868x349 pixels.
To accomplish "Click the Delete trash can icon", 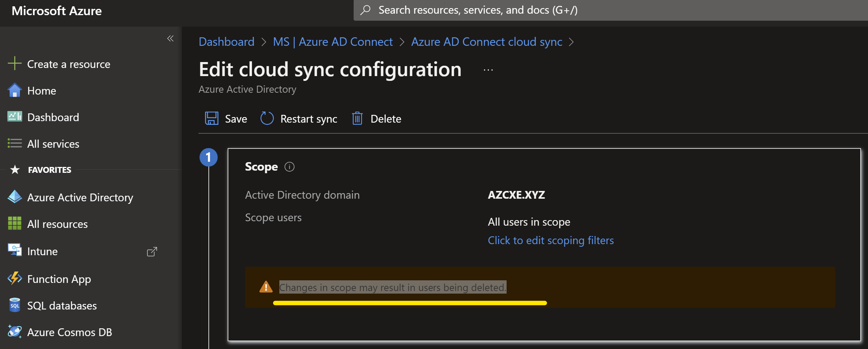I will [x=357, y=119].
